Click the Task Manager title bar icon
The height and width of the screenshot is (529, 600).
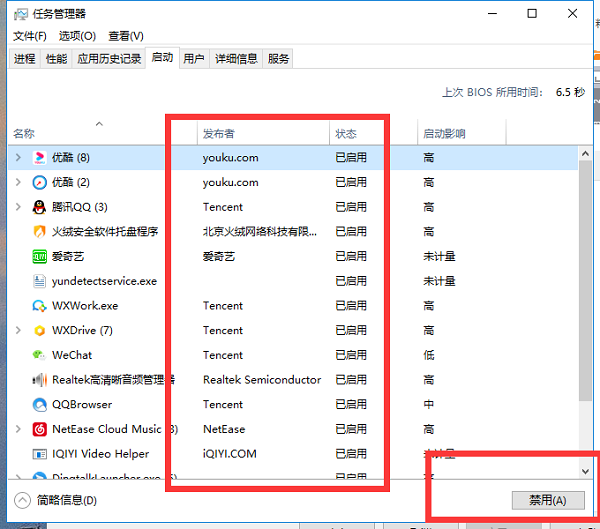tap(21, 15)
